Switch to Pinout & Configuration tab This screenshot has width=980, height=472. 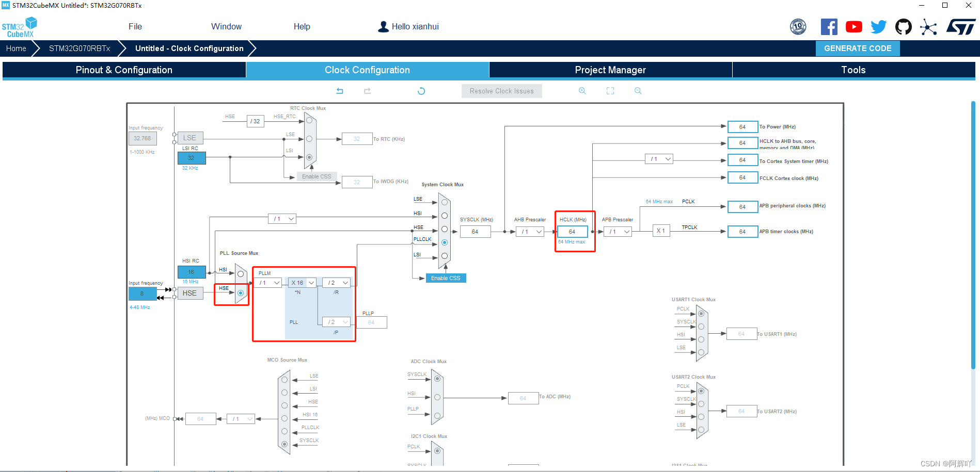pos(124,70)
